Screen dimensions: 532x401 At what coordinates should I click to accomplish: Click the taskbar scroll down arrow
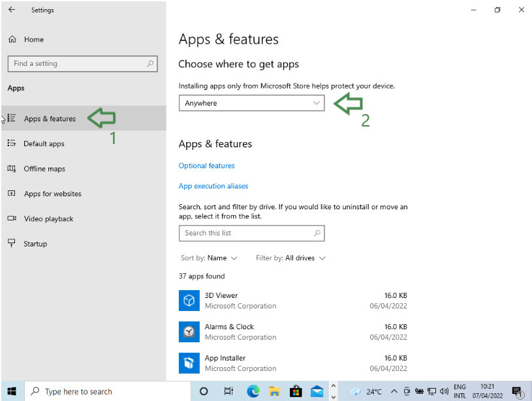334,397
